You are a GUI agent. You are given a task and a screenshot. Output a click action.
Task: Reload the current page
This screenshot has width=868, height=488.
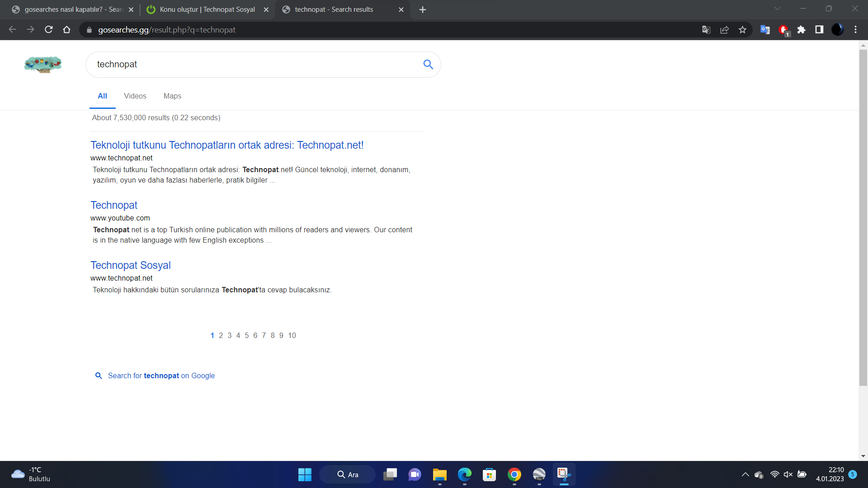pos(49,30)
